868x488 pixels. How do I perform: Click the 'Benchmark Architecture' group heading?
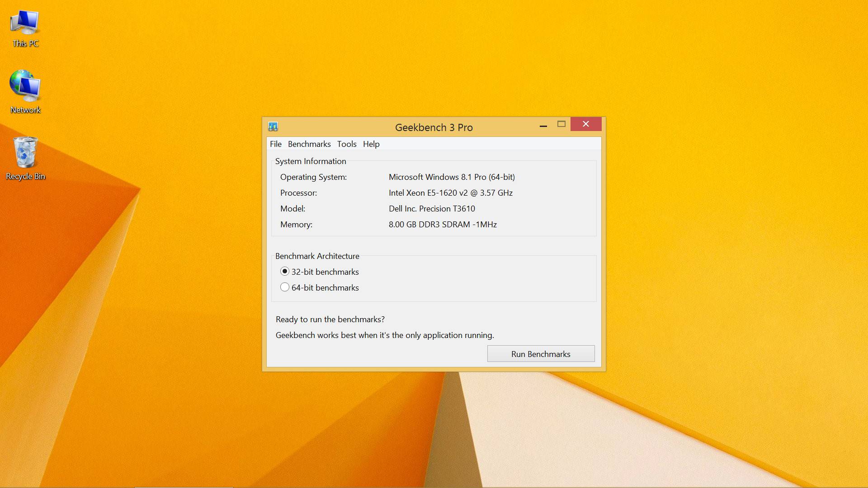point(317,256)
